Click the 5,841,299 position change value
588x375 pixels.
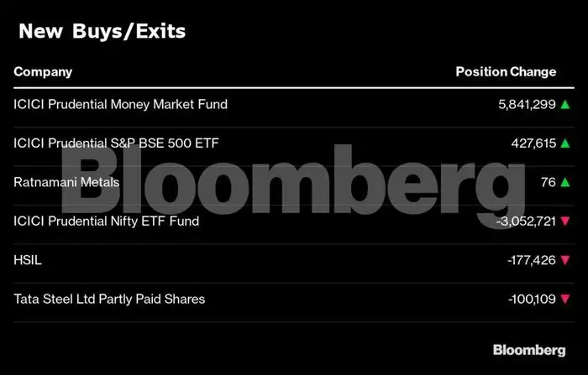tap(525, 105)
